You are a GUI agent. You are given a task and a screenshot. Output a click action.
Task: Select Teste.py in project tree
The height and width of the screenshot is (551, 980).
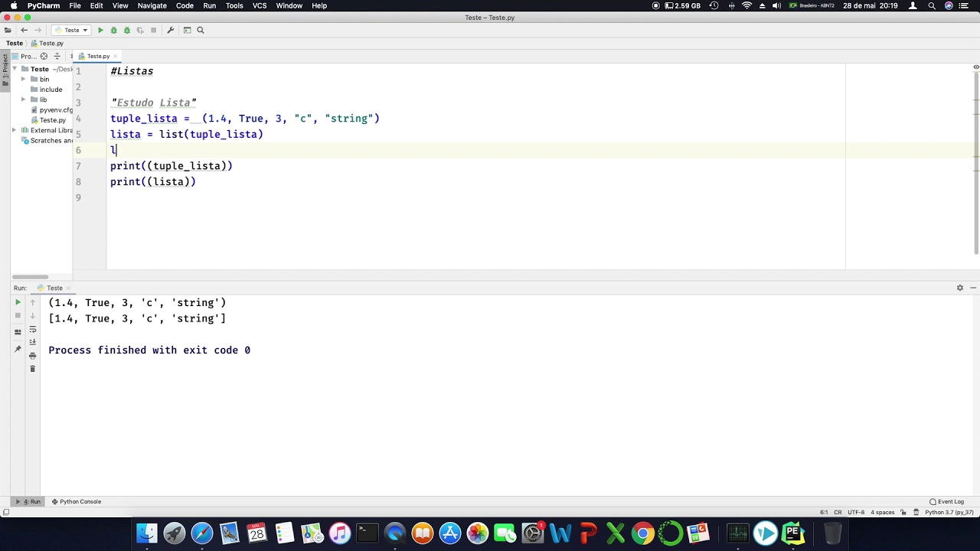pyautogui.click(x=52, y=120)
